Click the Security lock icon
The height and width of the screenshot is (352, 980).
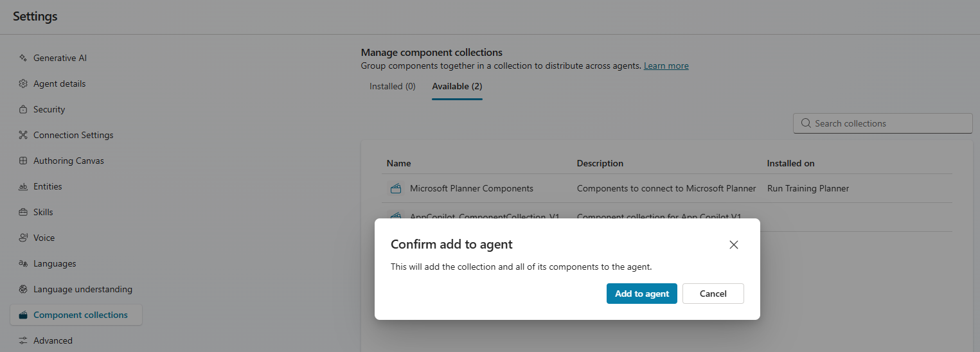tap(23, 109)
